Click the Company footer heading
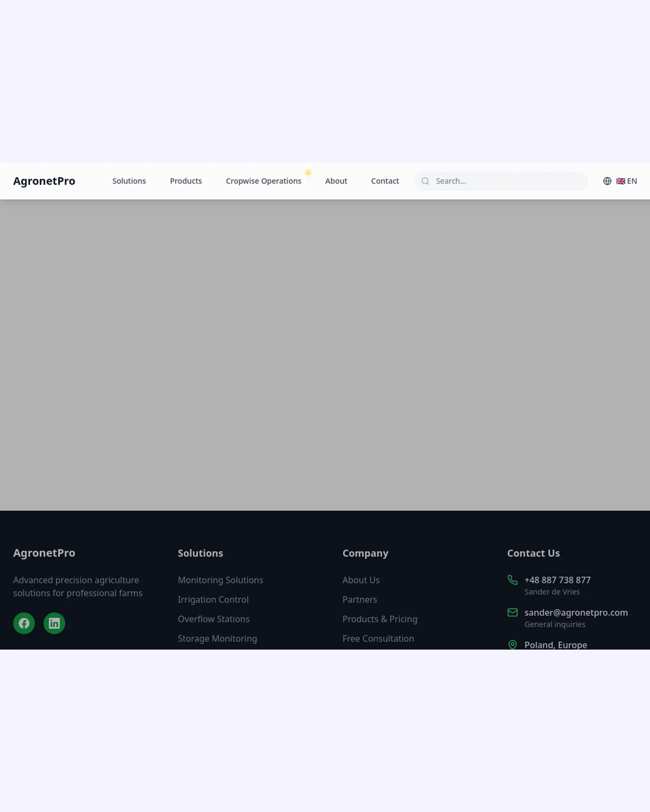This screenshot has width=650, height=812. (365, 553)
